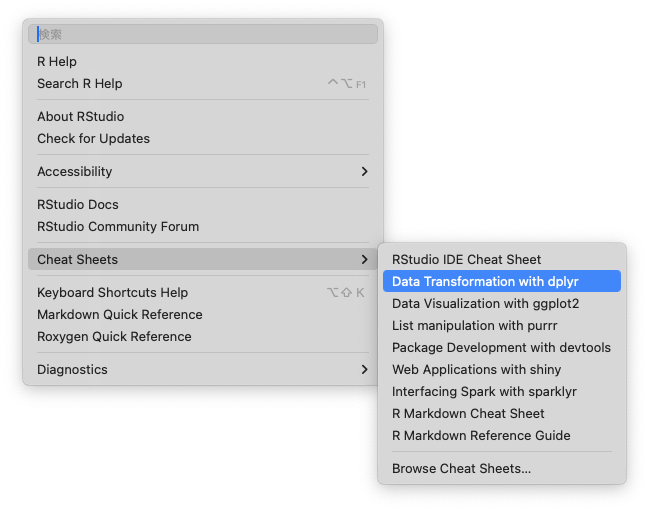Click Browse Cheat Sheets option
This screenshot has height=511, width=649.
tap(461, 469)
